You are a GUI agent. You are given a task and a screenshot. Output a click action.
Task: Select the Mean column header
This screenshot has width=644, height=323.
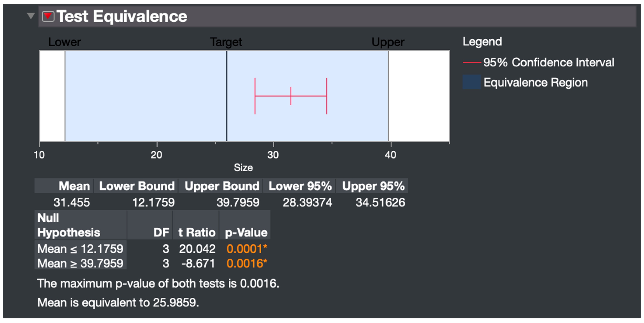pyautogui.click(x=74, y=186)
